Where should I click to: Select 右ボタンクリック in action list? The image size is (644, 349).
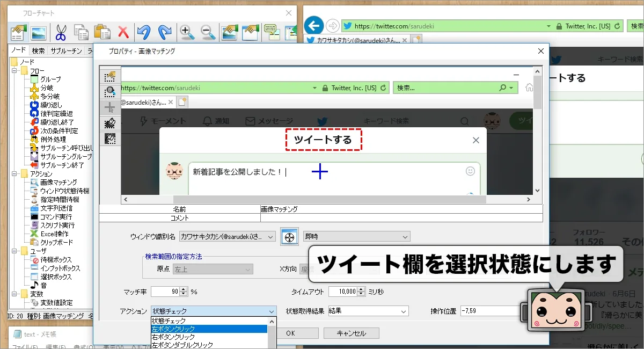coord(209,337)
